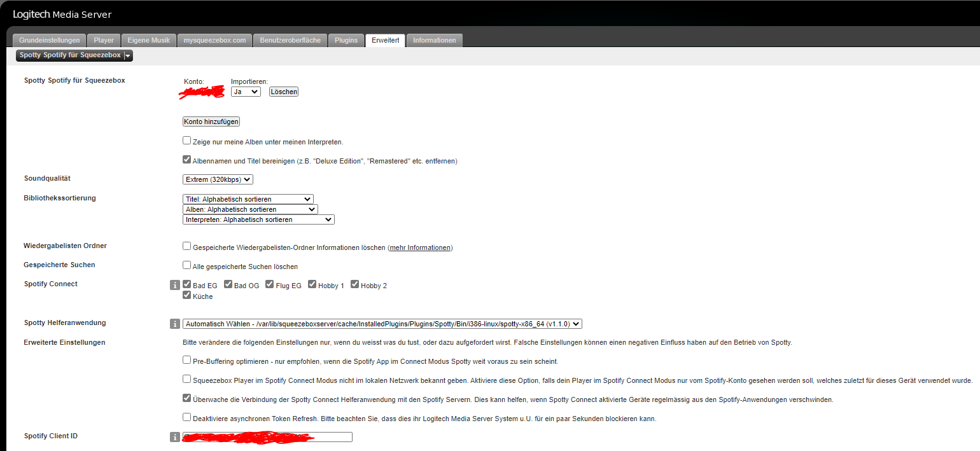
Task: Open the Soundqualität 'Extrem (320kbps)' dropdown
Action: (x=218, y=179)
